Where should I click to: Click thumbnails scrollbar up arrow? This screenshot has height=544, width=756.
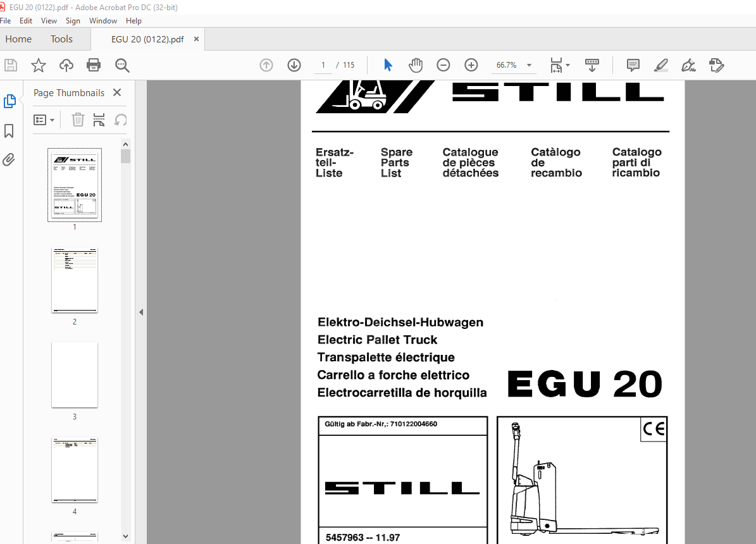(x=125, y=144)
